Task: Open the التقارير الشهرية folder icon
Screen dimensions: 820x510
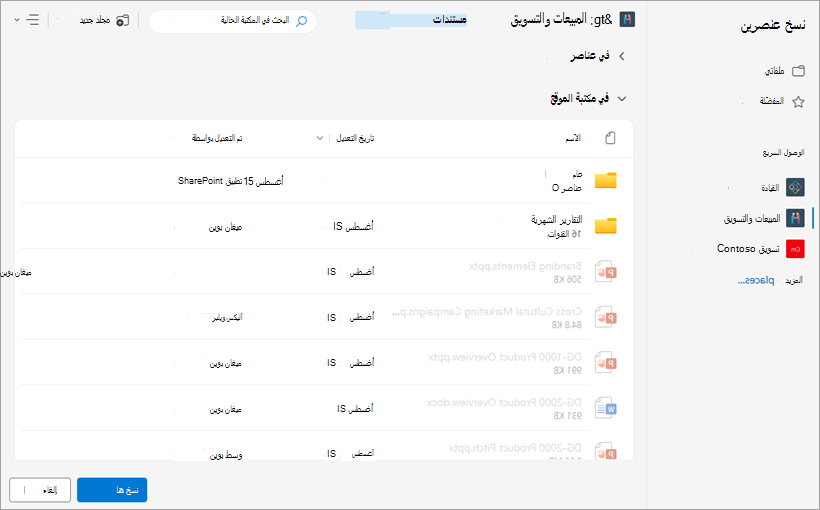Action: pos(606,226)
